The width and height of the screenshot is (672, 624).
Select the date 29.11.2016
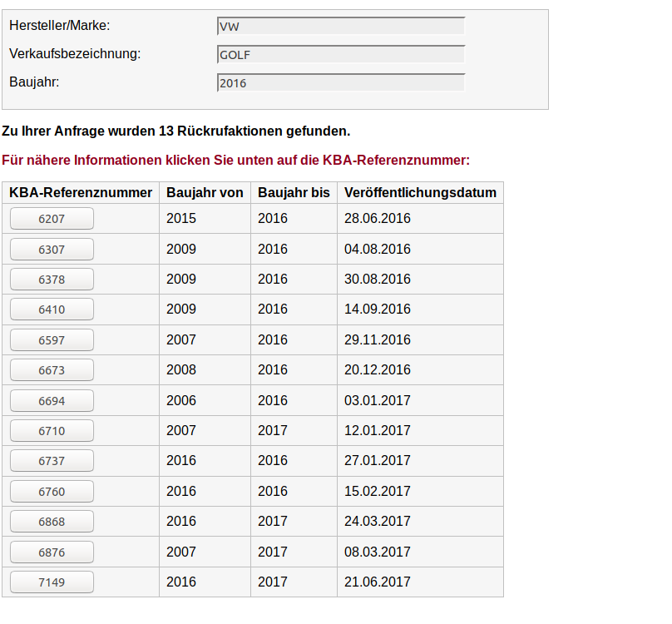point(378,339)
